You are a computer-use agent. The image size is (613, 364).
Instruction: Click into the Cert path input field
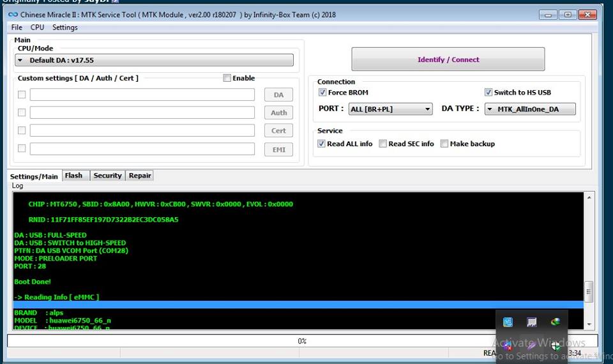[142, 130]
